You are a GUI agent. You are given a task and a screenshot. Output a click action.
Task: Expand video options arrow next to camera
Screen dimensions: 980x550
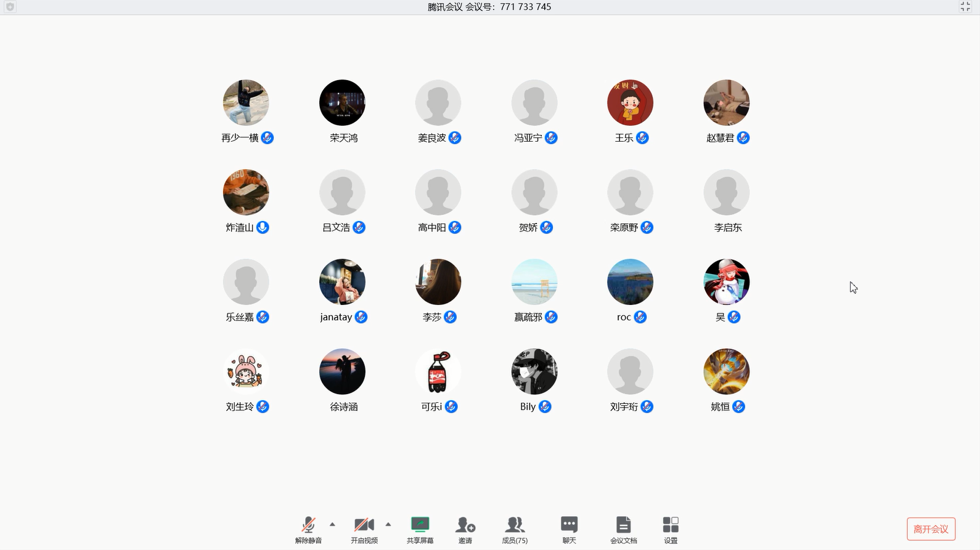(x=388, y=525)
